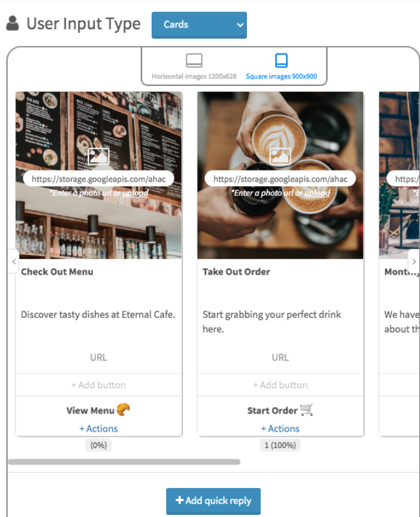Click the coffee cups image thumbnail

(280, 175)
